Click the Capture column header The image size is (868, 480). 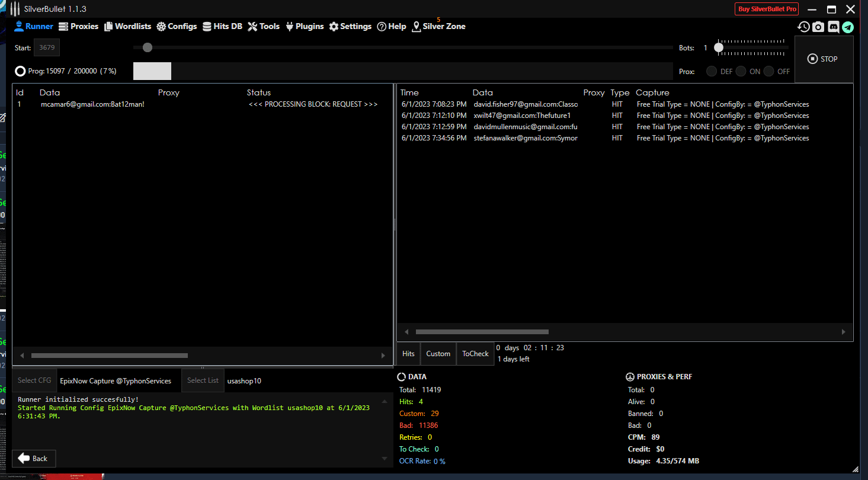coord(652,92)
